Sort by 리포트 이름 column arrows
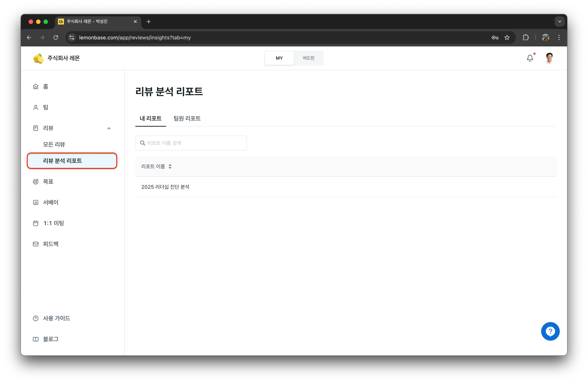 point(170,166)
